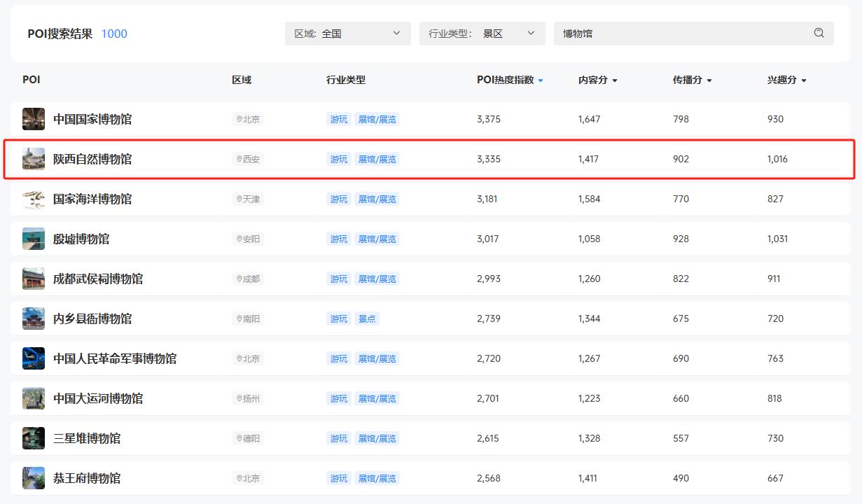Click 展馆/展览 tag in 陕西自然博物馆 row

click(x=377, y=159)
